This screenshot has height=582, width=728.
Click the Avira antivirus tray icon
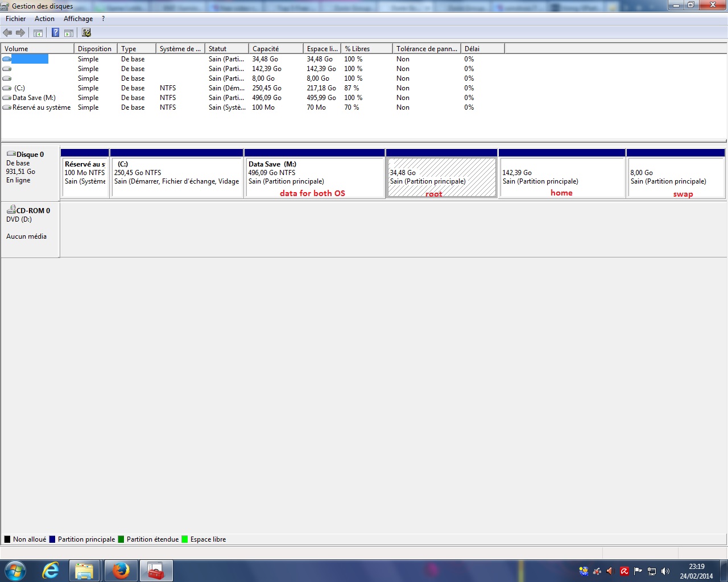click(x=624, y=571)
